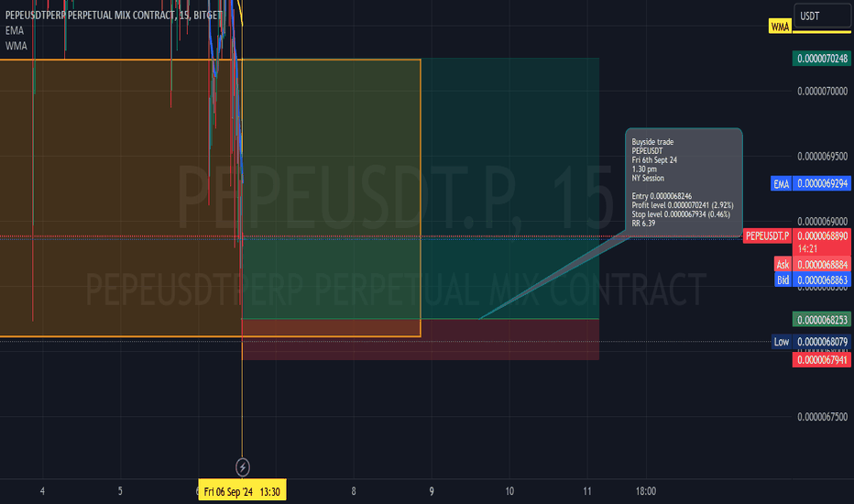Click date 11 on time axis
This screenshot has width=854, height=504.
pos(587,491)
